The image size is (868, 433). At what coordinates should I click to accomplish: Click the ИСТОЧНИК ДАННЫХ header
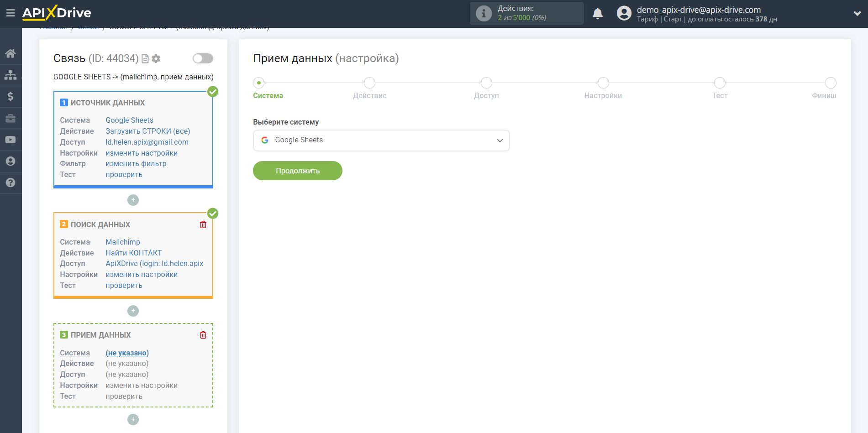(108, 103)
